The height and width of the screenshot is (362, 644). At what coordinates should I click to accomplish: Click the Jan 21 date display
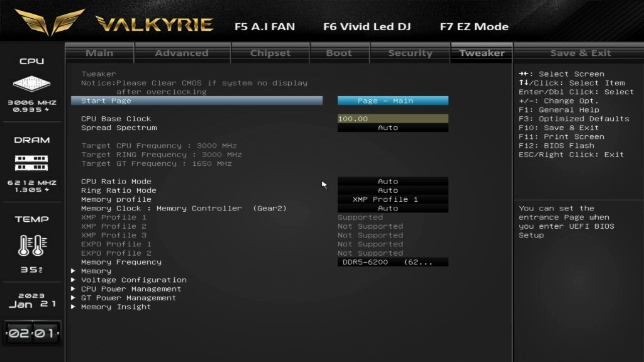[x=32, y=304]
